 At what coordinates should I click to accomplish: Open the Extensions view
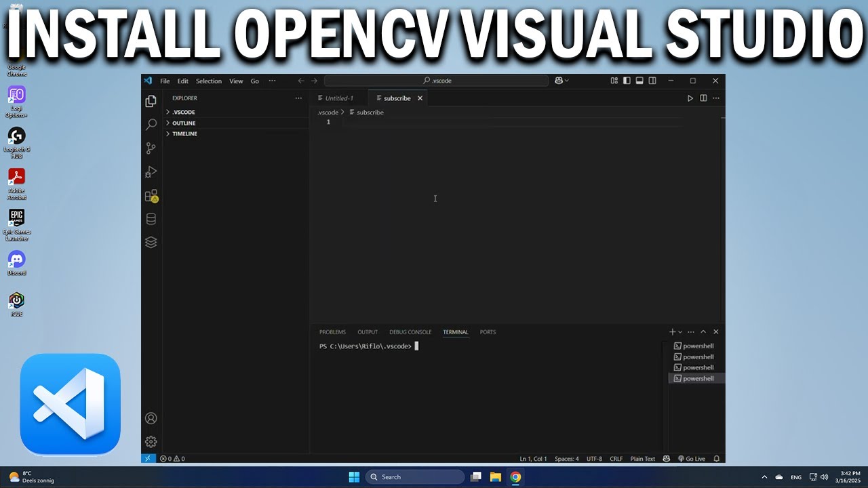[x=151, y=196]
